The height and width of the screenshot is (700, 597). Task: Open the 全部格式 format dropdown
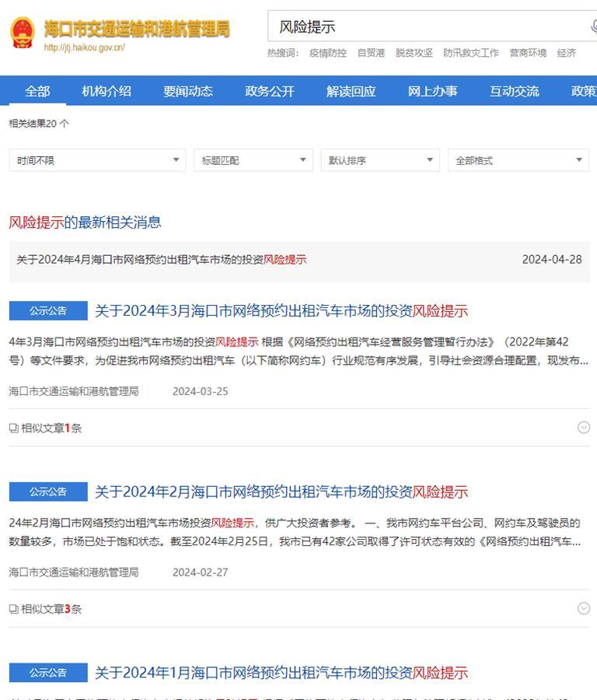pyautogui.click(x=518, y=160)
